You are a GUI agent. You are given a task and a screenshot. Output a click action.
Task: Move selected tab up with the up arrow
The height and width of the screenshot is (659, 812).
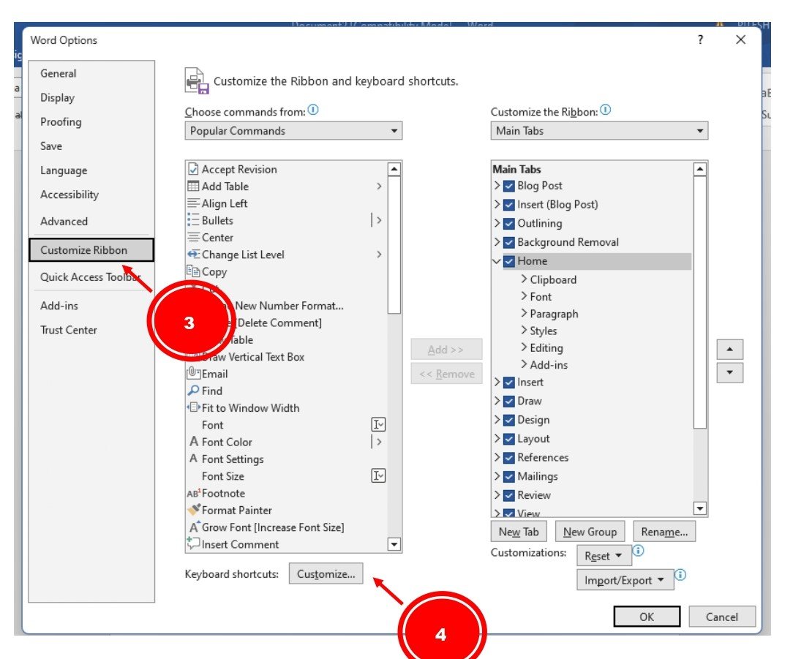pos(729,350)
